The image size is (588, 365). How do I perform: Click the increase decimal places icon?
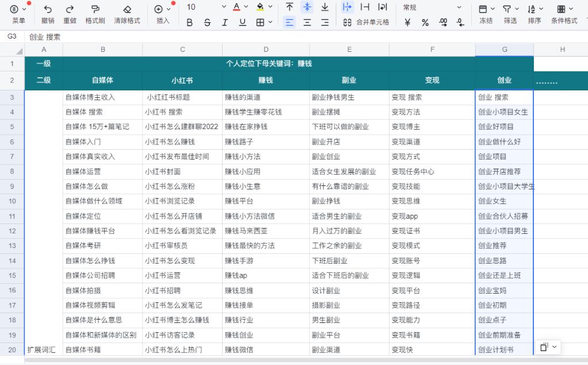(x=443, y=22)
